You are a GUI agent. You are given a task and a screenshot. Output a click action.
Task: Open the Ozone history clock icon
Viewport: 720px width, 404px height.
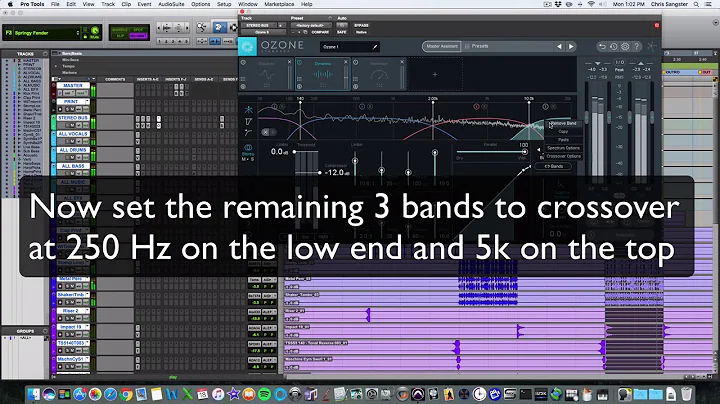[x=613, y=46]
